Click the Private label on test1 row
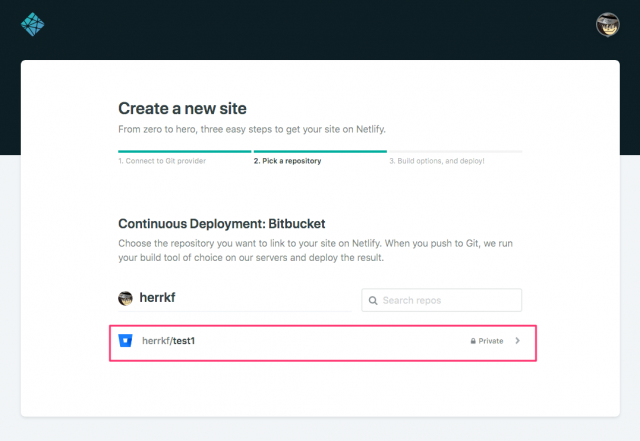The width and height of the screenshot is (640, 441). click(491, 341)
